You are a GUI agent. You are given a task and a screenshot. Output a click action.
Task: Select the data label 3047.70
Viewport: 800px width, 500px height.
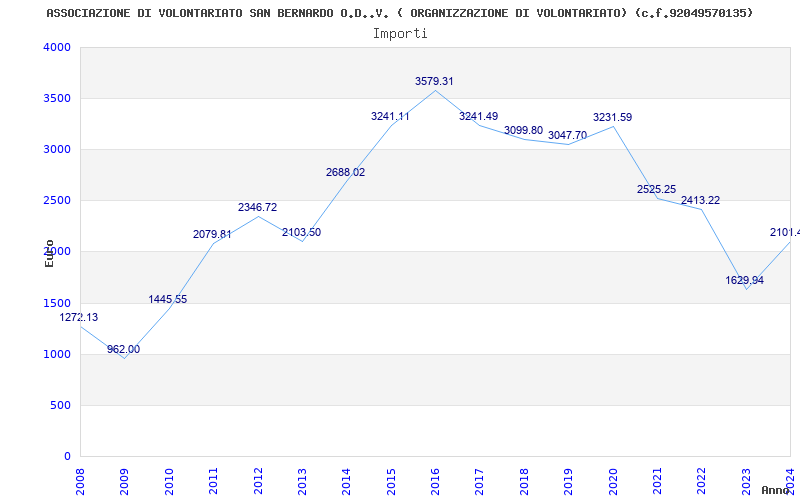(567, 136)
